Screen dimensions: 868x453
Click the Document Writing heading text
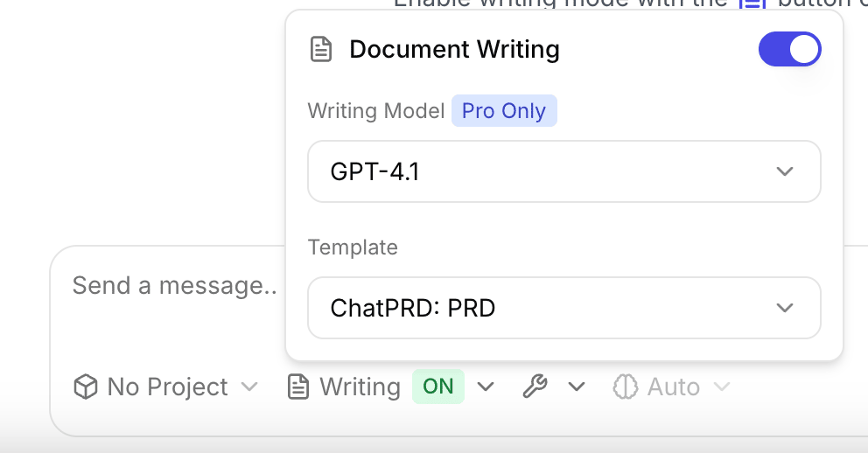click(454, 49)
